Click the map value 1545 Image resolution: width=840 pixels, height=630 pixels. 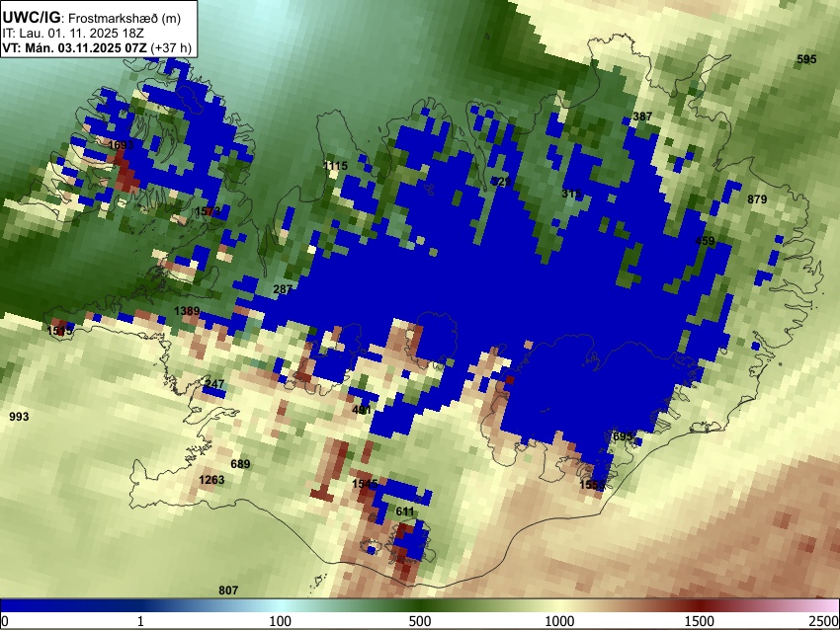pos(365,484)
